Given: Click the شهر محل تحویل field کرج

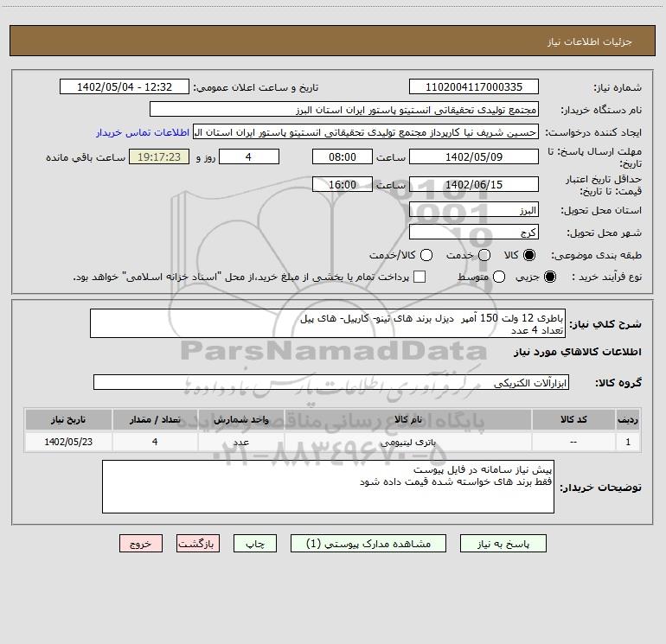Looking at the screenshot, I should (x=474, y=233).
